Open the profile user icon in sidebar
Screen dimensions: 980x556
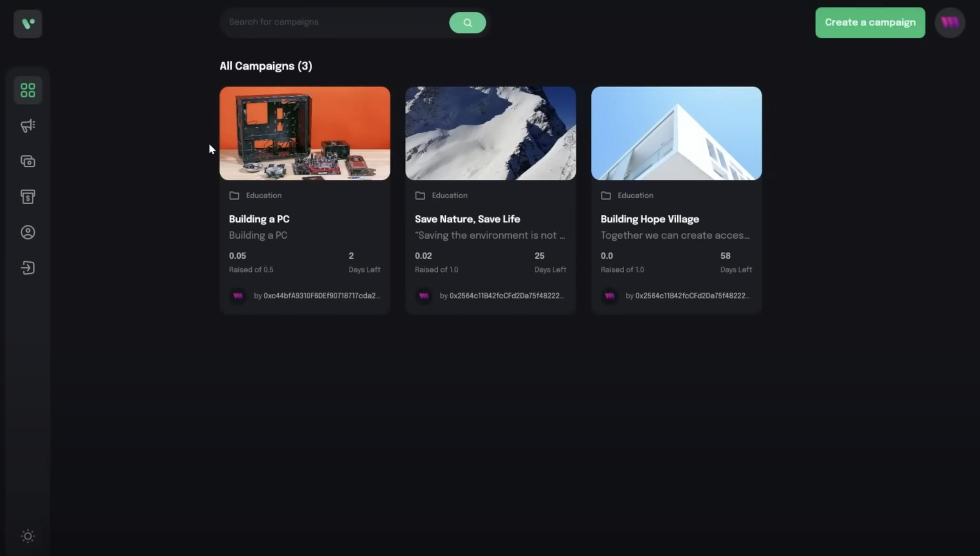point(27,232)
